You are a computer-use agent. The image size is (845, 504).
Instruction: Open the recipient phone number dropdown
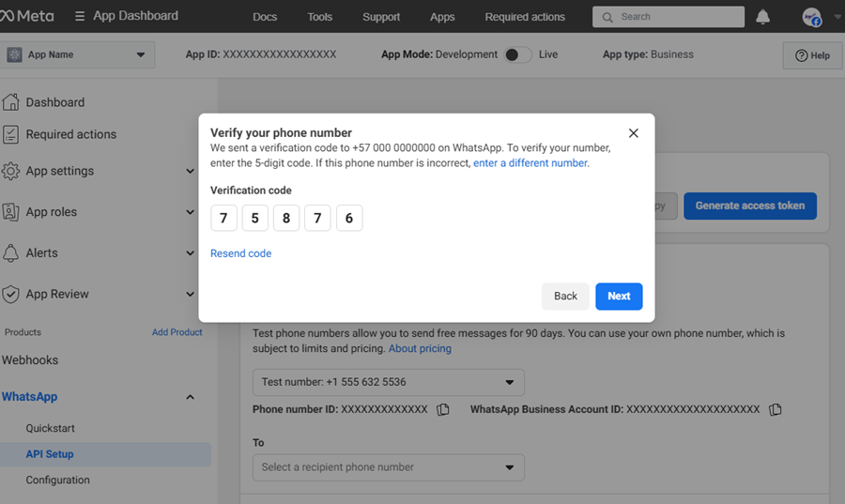point(388,467)
